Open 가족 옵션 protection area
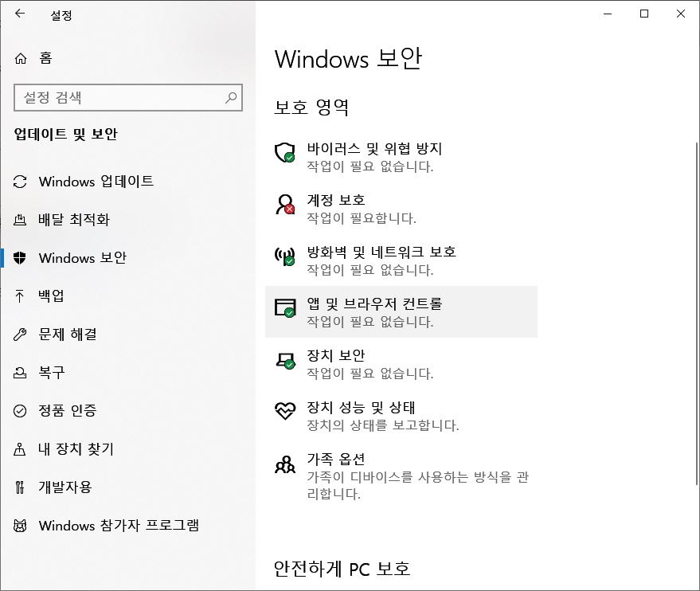The image size is (700, 591). coord(401,476)
